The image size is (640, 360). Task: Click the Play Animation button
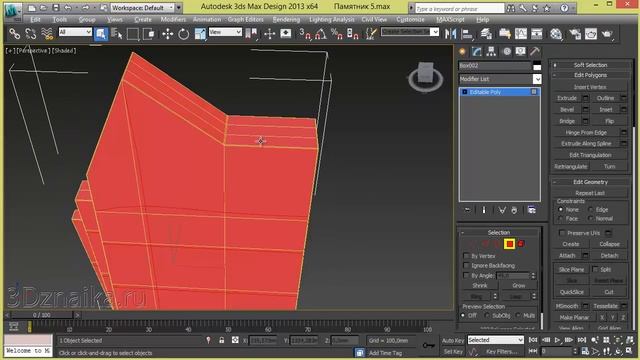pyautogui.click(x=557, y=340)
